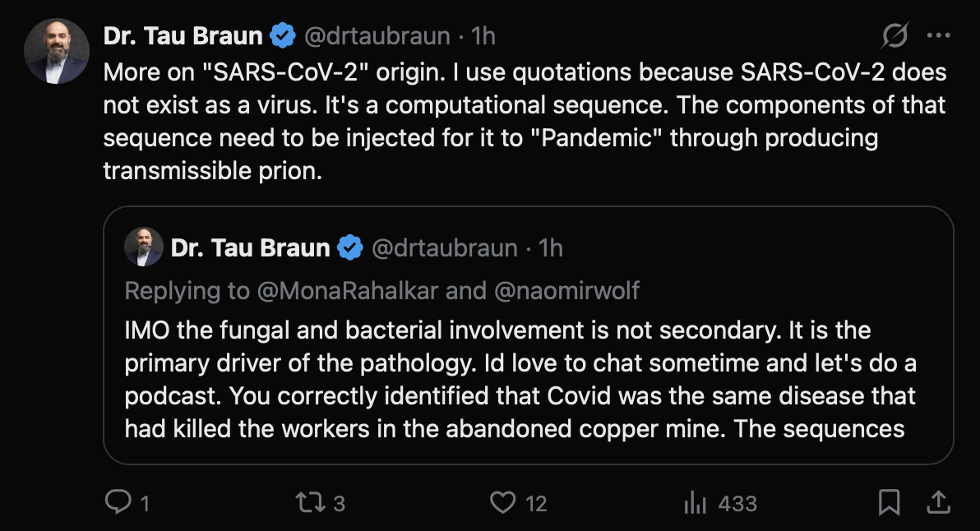
Task: Click main author's blue verified badge
Action: click(284, 36)
